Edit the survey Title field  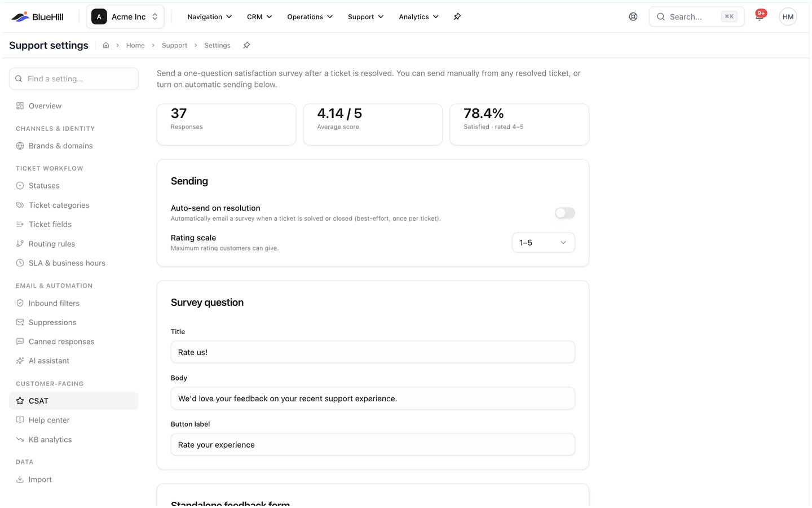coord(373,352)
